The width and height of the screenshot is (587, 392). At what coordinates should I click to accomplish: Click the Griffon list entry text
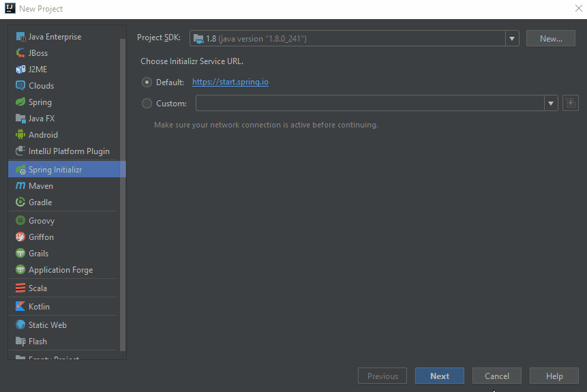click(41, 237)
